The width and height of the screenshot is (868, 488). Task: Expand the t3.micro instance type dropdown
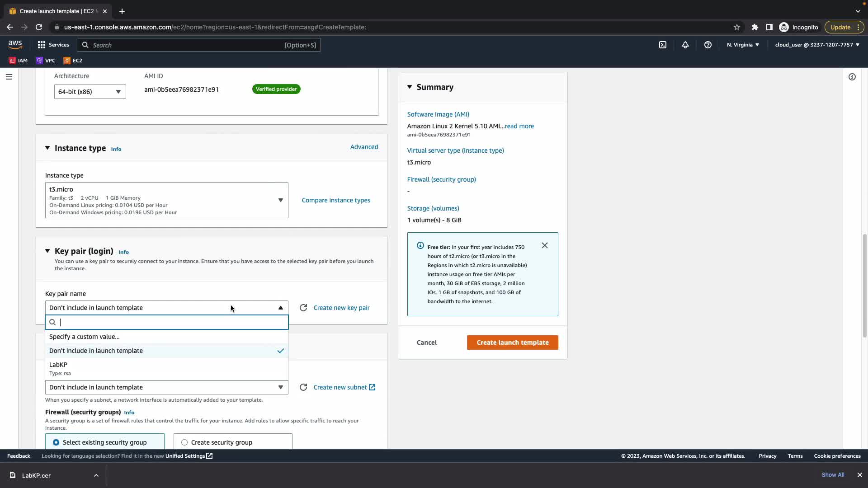166,200
